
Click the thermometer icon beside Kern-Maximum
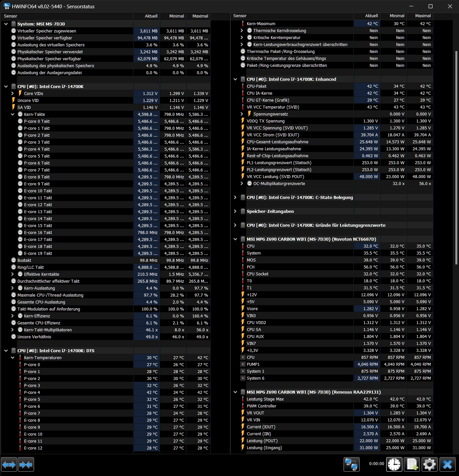point(243,24)
